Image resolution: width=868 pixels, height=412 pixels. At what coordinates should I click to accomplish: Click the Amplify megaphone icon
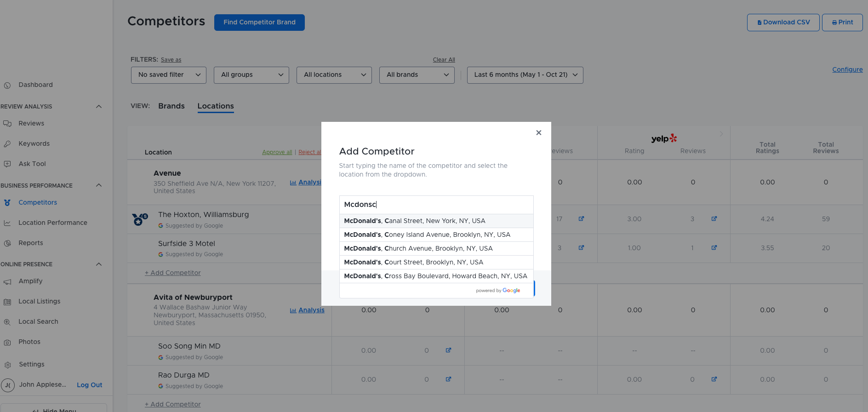pos(7,281)
